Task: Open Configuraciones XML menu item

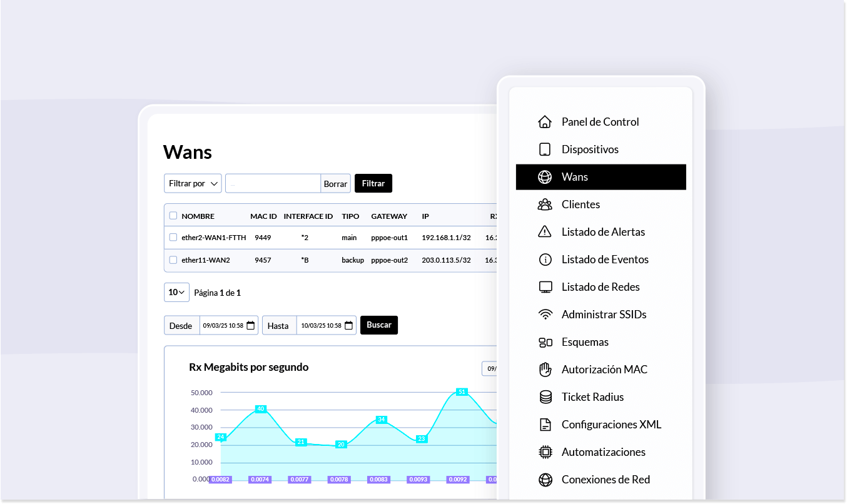Action: click(601, 425)
